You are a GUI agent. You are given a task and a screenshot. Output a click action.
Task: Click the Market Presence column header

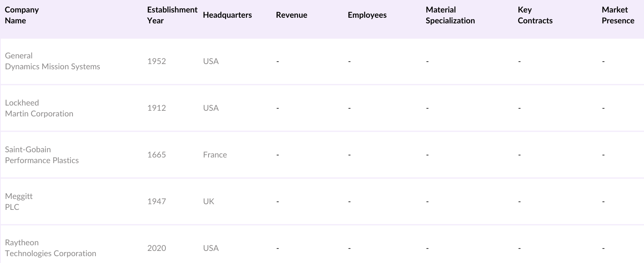coord(618,15)
